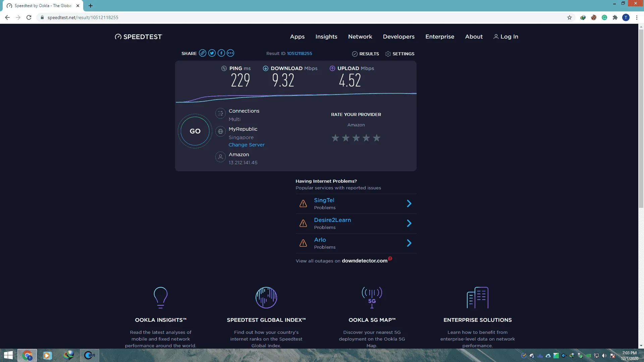Open OOKLA 5G MAP heading
This screenshot has width=644, height=362.
(372, 320)
